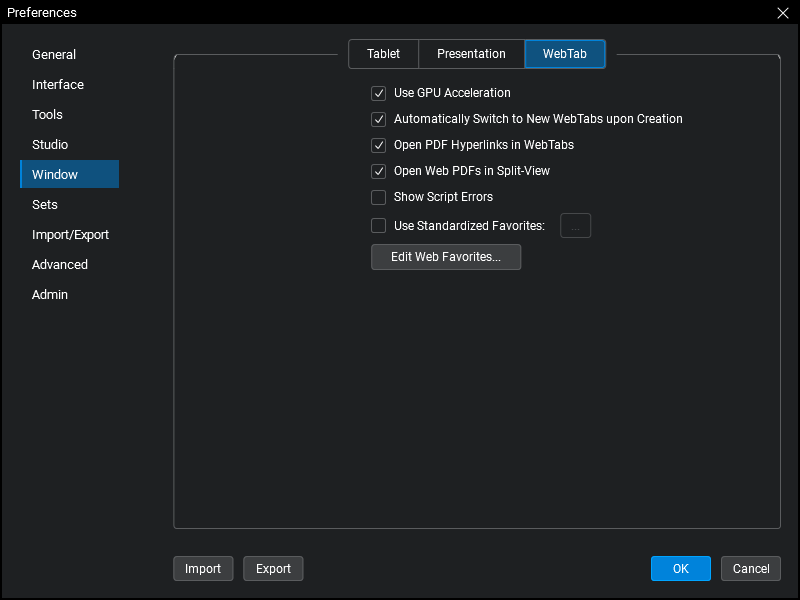View the Advanced settings section
The width and height of the screenshot is (800, 600).
(59, 264)
